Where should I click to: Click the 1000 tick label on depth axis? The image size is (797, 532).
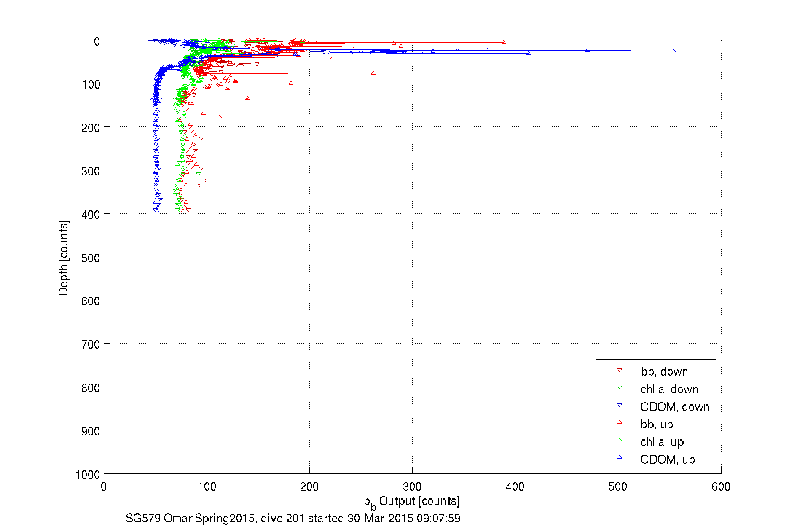click(x=88, y=475)
